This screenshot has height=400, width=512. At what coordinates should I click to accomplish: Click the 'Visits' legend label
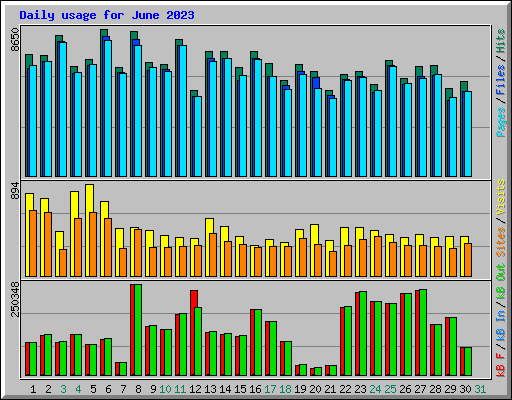pyautogui.click(x=500, y=197)
